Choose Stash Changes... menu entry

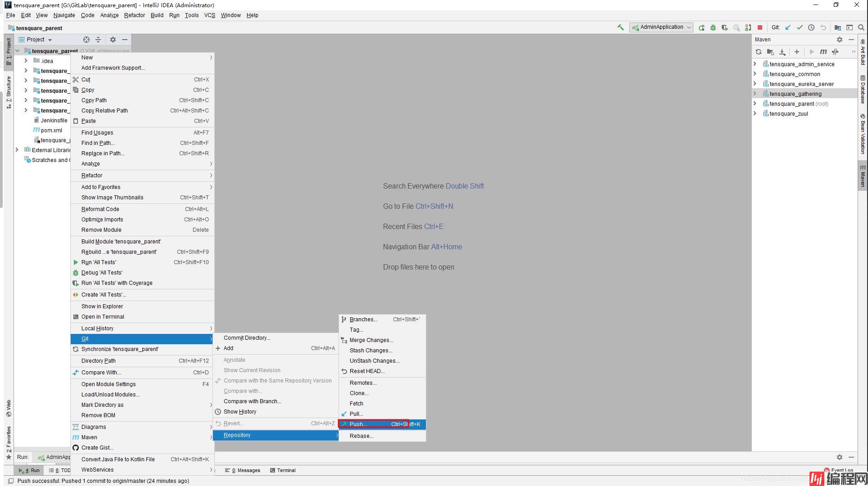pos(382,351)
